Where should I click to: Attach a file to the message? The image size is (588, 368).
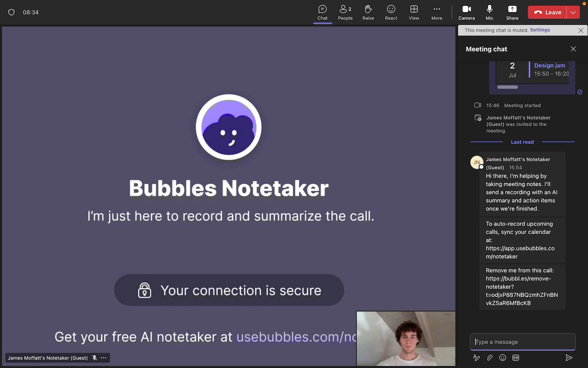(489, 357)
